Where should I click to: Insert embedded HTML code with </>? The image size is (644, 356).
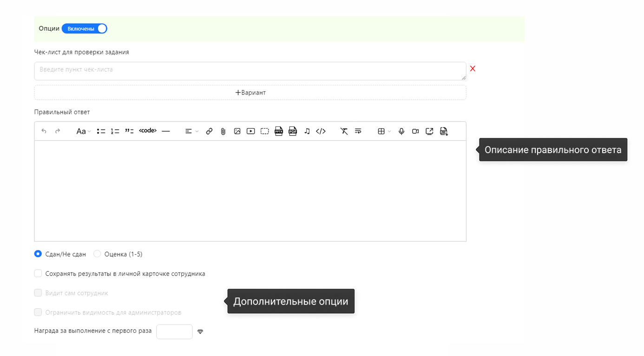321,131
